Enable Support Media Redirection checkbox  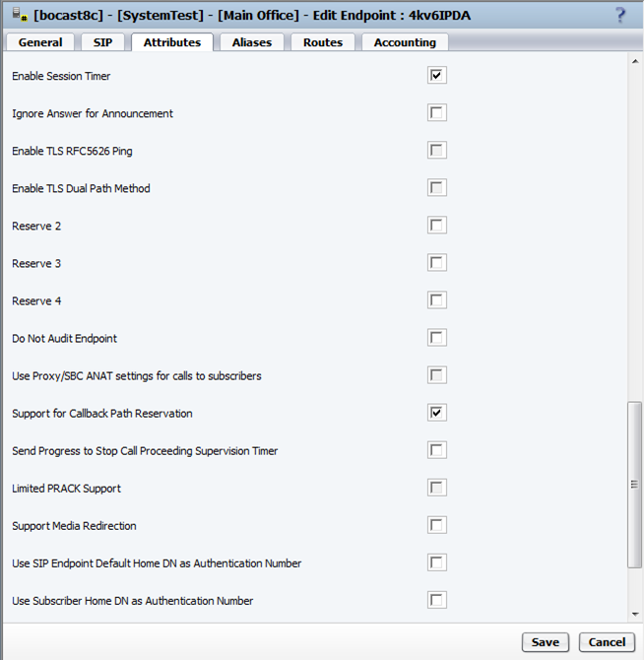coord(436,525)
